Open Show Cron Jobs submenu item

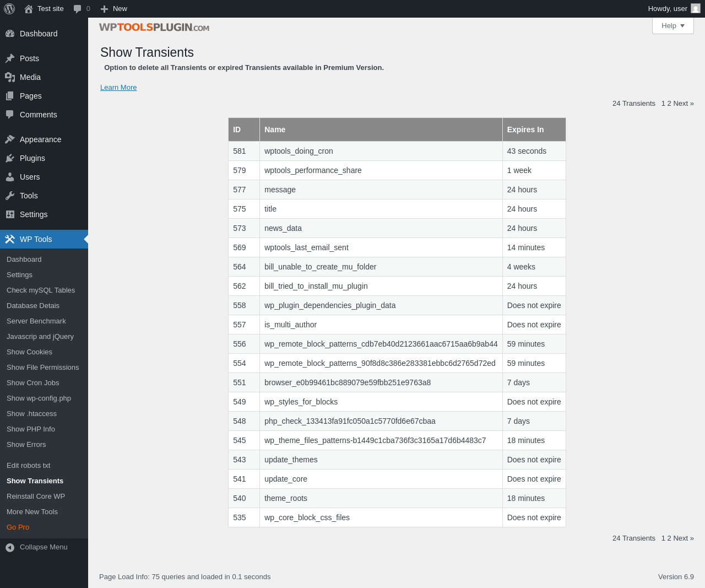click(x=32, y=383)
